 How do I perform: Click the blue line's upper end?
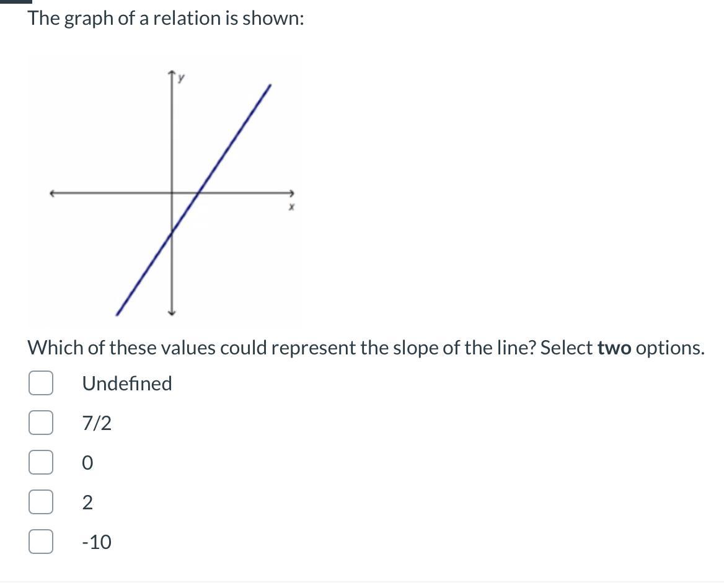[269, 86]
